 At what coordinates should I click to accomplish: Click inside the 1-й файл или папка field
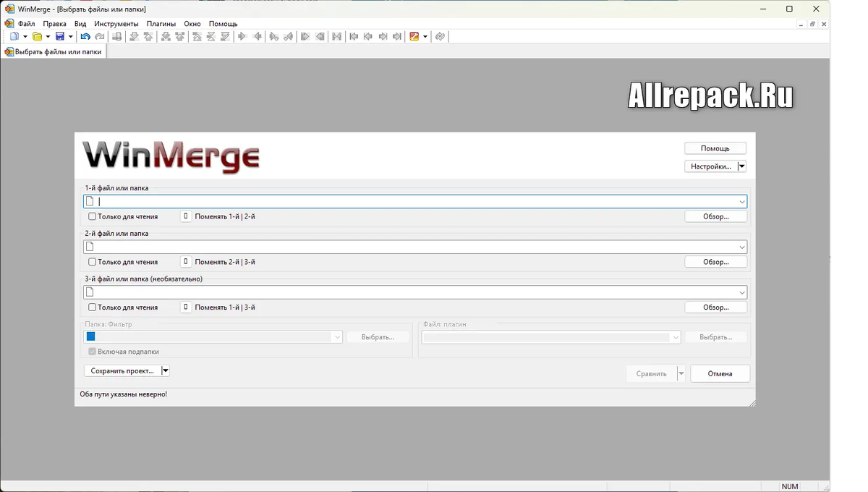tap(415, 202)
